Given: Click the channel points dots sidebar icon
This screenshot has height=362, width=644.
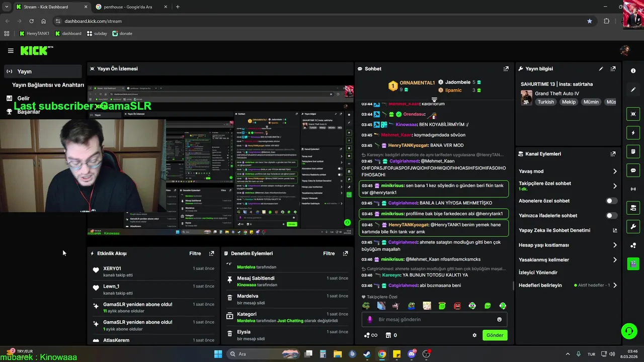Looking at the screenshot, I should (x=633, y=245).
